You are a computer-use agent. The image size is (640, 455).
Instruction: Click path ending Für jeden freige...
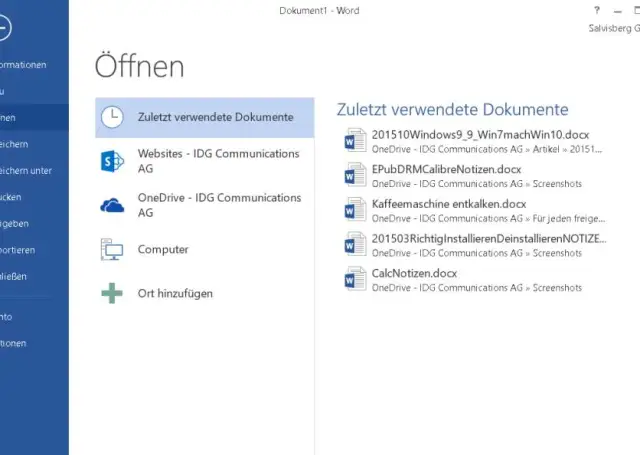pyautogui.click(x=488, y=219)
